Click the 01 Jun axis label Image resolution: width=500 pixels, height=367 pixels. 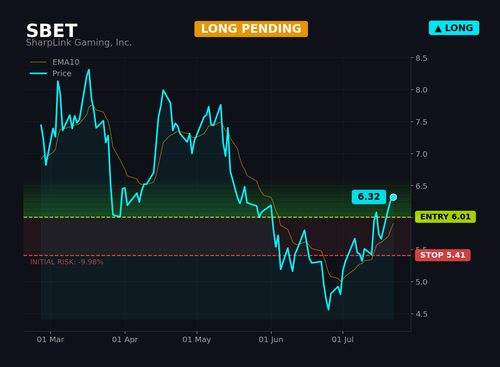tap(271, 339)
